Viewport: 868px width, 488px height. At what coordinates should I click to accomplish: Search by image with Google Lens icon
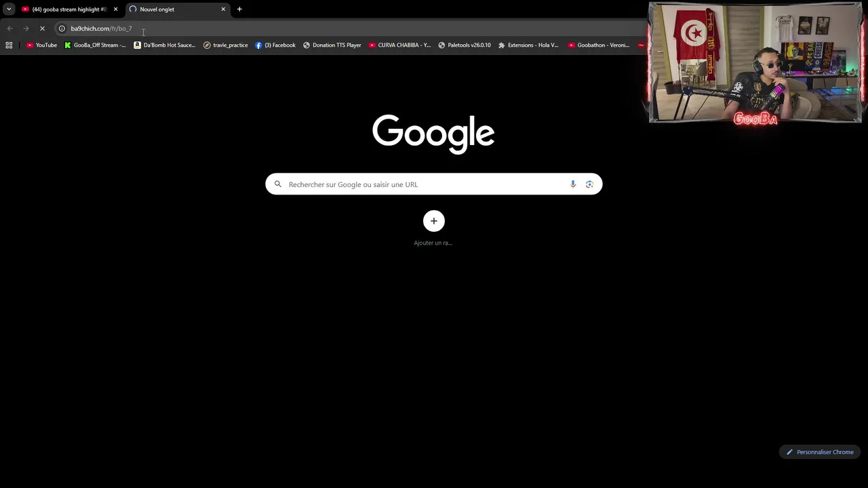coord(589,184)
